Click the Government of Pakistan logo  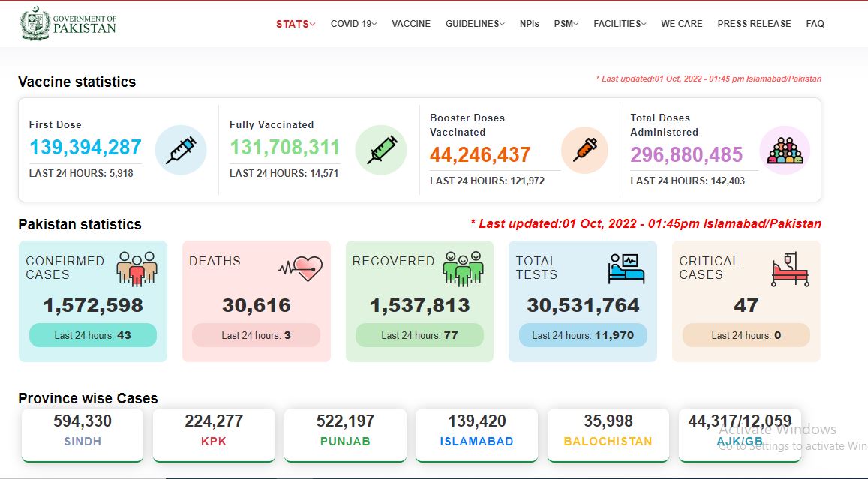pyautogui.click(x=68, y=24)
